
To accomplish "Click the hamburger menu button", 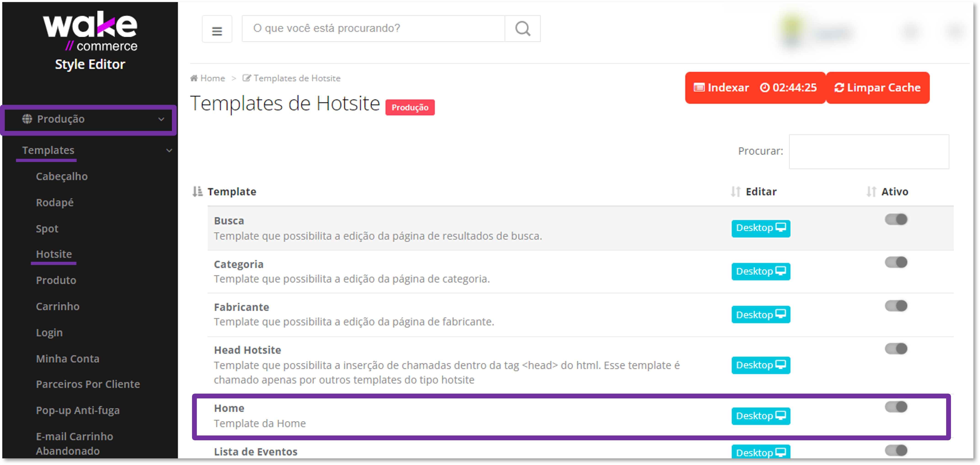I will [x=217, y=29].
